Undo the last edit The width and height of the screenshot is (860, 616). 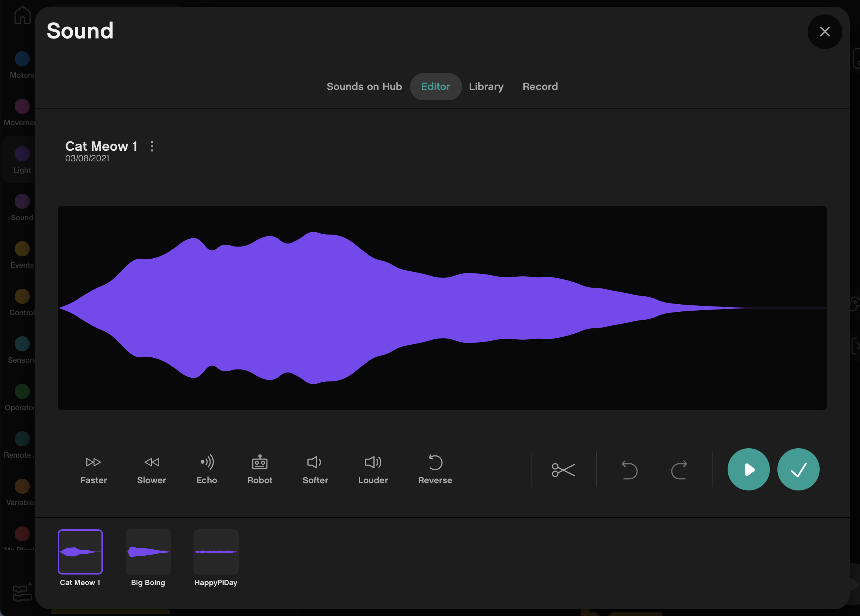coord(630,470)
